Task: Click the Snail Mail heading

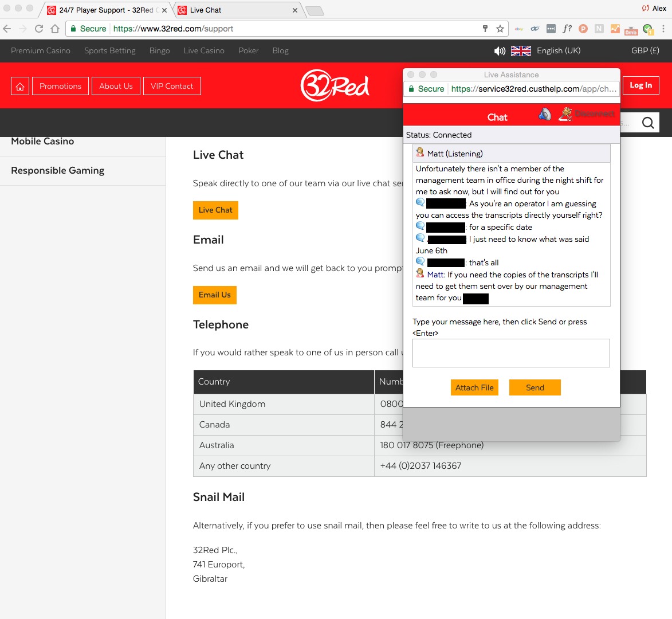Action: point(219,497)
